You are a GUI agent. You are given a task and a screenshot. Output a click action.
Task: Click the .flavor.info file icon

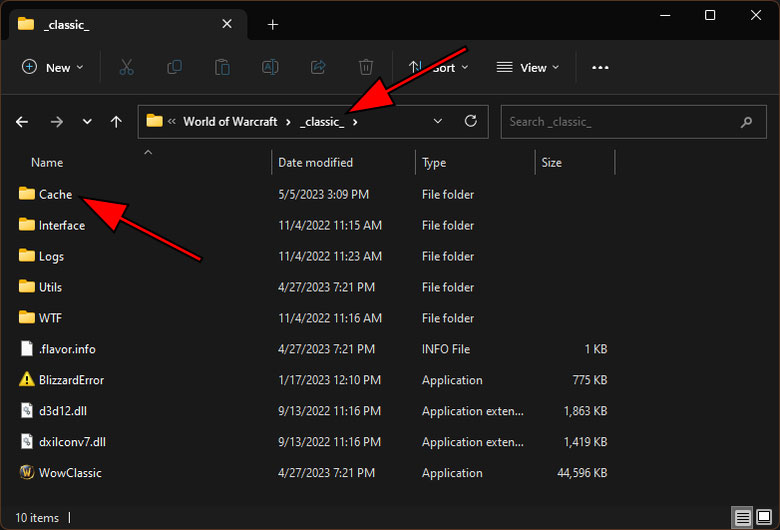coord(27,348)
